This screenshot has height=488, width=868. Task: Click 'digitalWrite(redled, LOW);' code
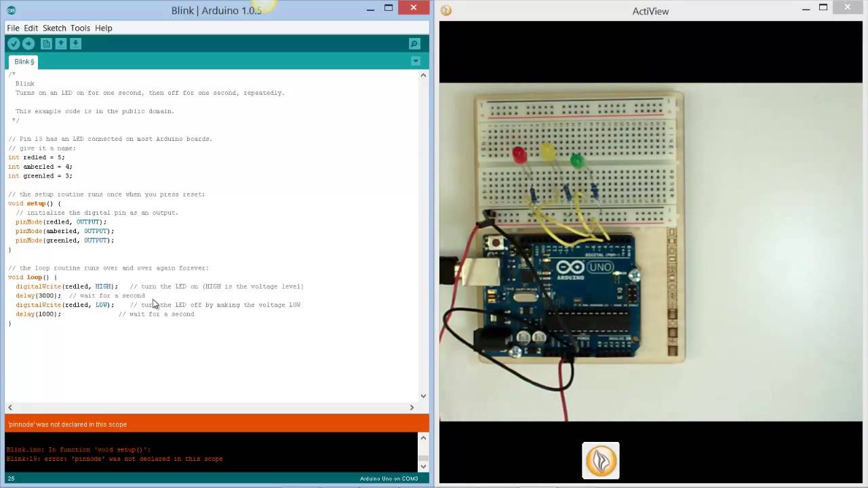65,305
